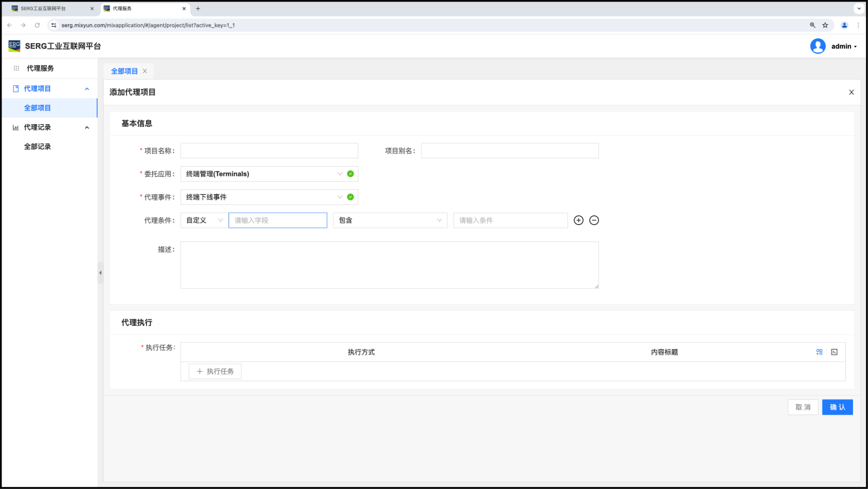Click the 代理服务 grid icon in sidebar

point(16,69)
